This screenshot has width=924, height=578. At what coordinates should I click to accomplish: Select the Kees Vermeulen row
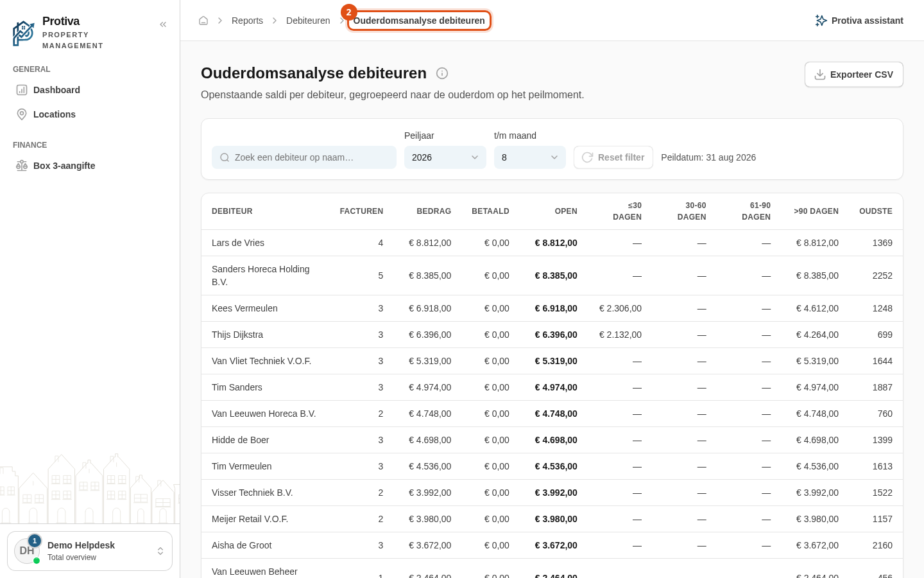pyautogui.click(x=552, y=308)
